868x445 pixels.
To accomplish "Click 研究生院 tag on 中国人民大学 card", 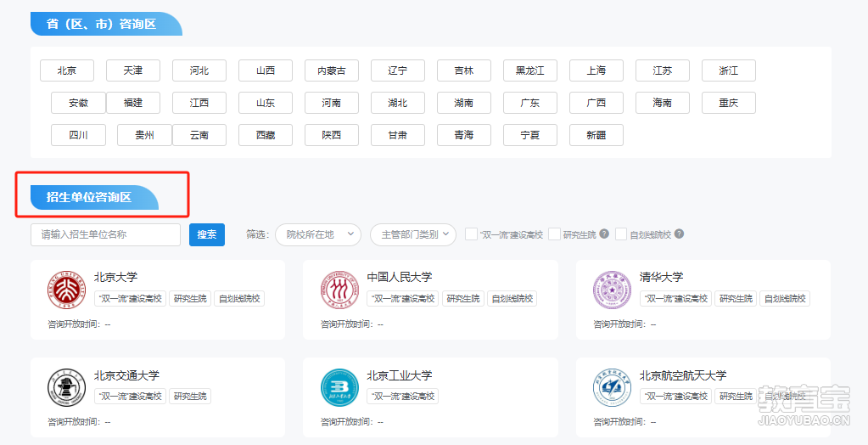I will pyautogui.click(x=462, y=299).
